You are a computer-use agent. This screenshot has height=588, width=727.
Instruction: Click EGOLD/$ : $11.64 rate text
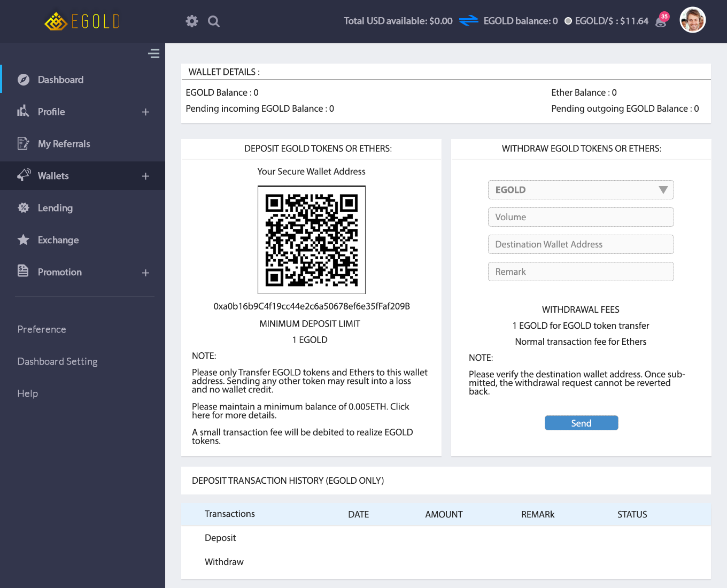612,21
